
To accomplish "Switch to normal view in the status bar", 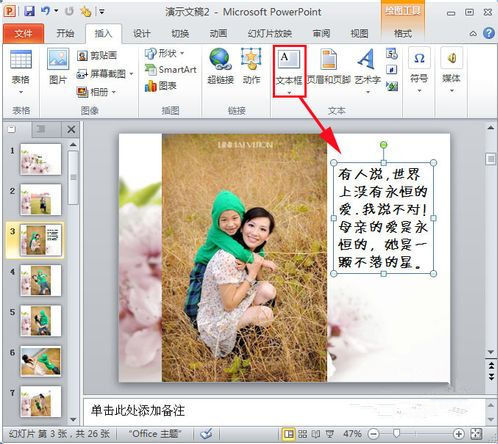I will [289, 434].
